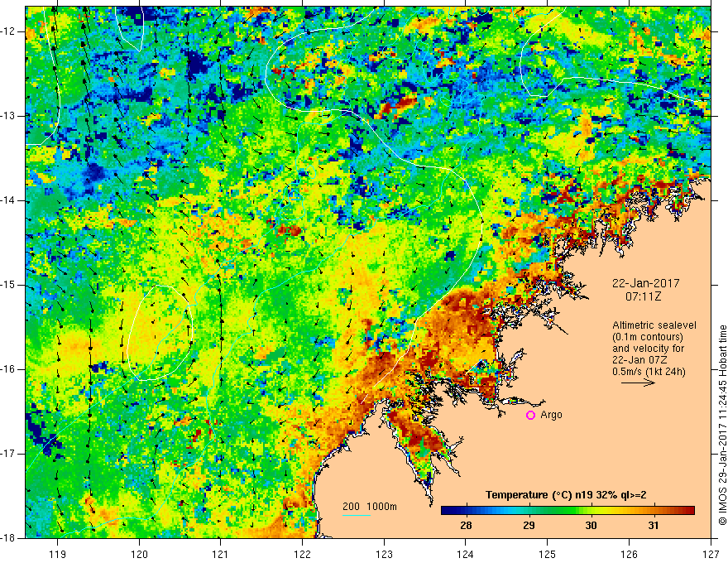Click latitude axis label '-12'

pos(9,31)
